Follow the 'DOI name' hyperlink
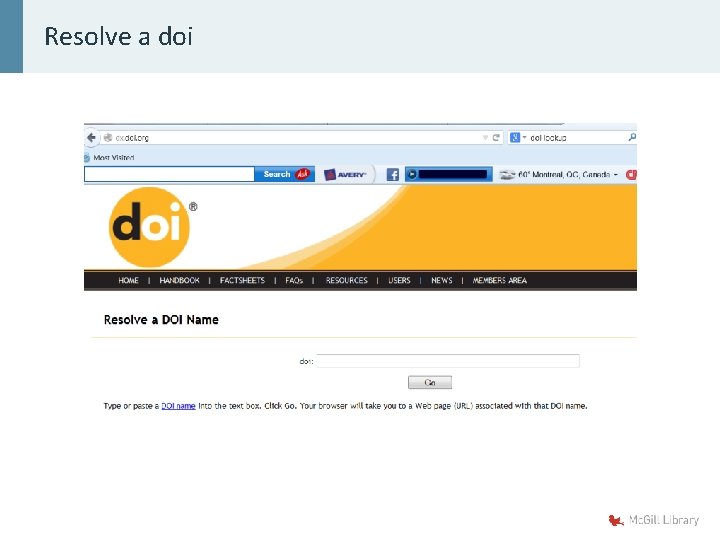 pyautogui.click(x=178, y=406)
